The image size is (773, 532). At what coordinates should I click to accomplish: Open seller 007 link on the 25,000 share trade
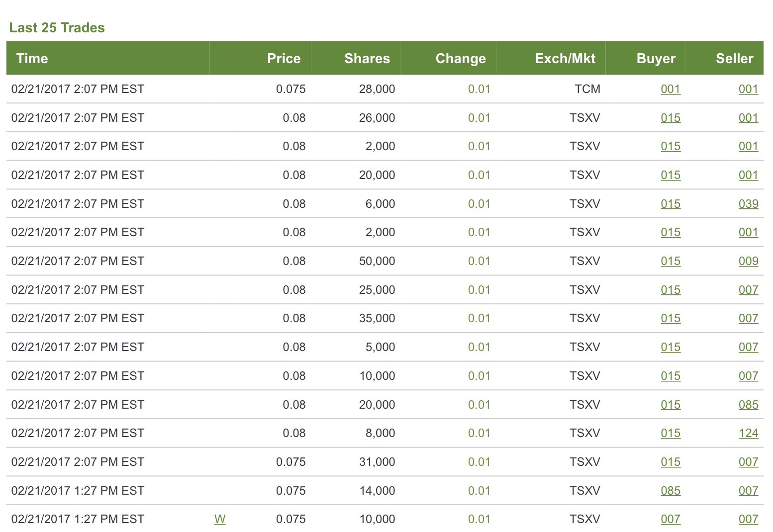pyautogui.click(x=748, y=290)
